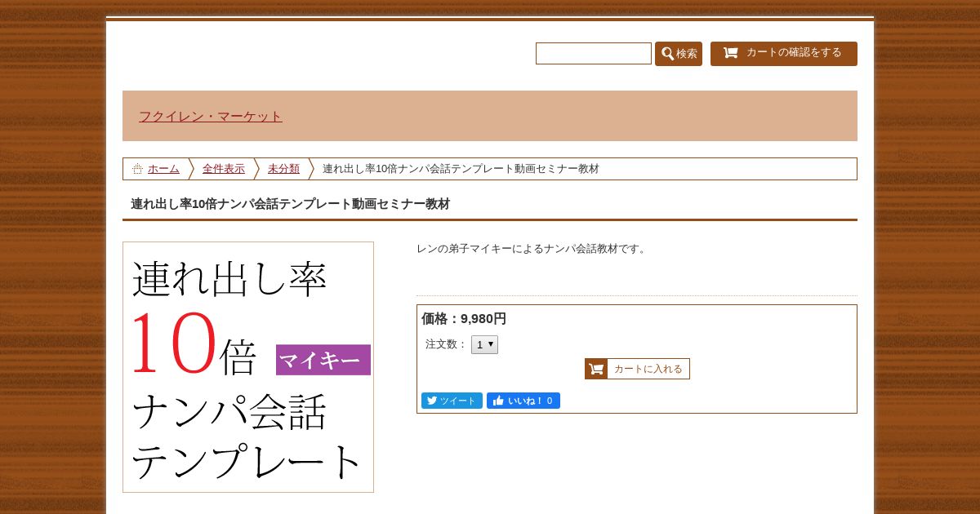980x514 pixels.
Task: Open the フクイレン・マーケット shop title link
Action: click(x=211, y=116)
